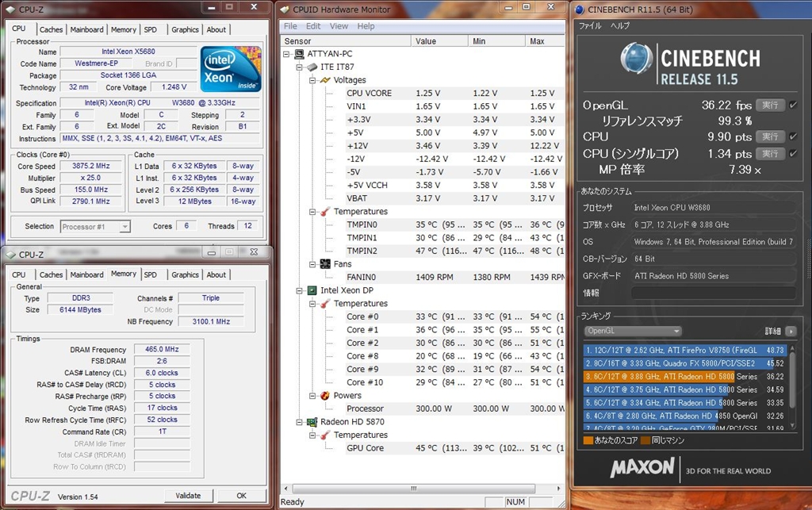The height and width of the screenshot is (510, 812).
Task: Open the ファイル menu in CINEBENCH
Action: 590,25
